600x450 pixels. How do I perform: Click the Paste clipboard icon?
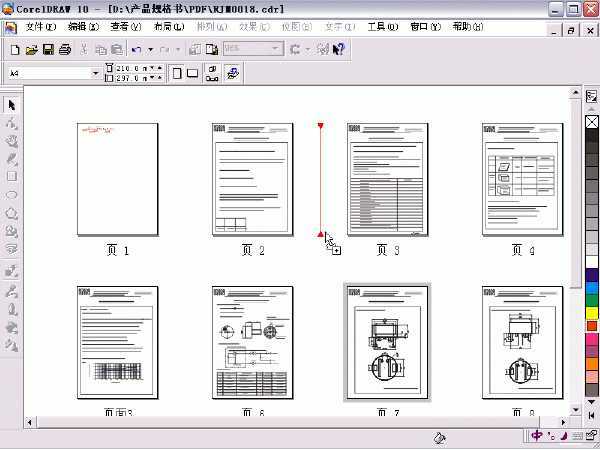click(117, 49)
